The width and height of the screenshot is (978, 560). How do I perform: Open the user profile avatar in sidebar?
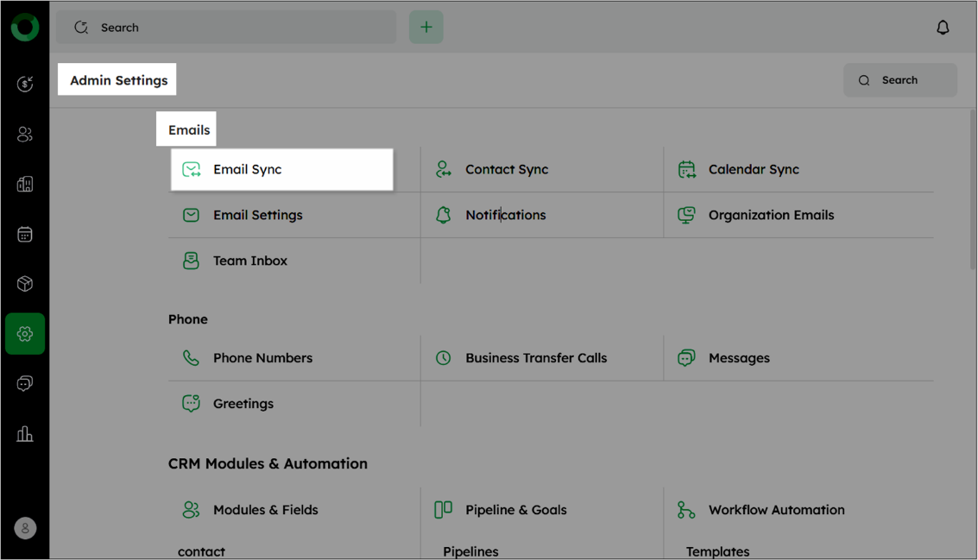(x=25, y=528)
